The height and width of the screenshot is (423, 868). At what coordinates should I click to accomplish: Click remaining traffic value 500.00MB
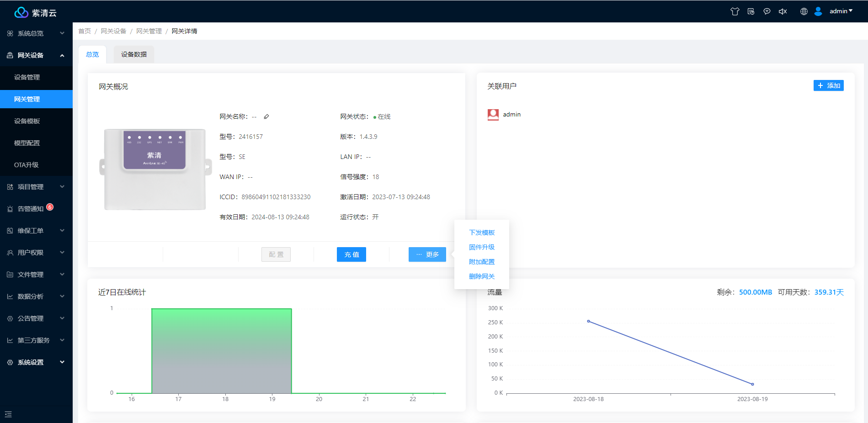click(x=756, y=292)
